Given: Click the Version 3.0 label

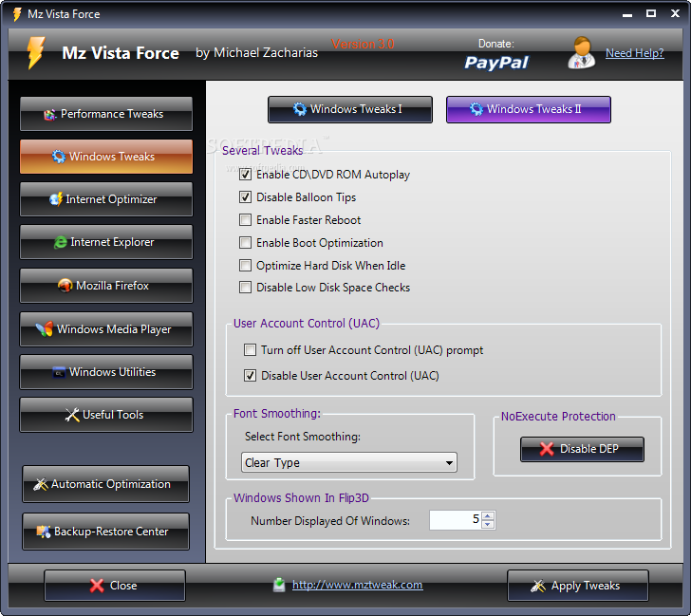Looking at the screenshot, I should click(x=363, y=44).
